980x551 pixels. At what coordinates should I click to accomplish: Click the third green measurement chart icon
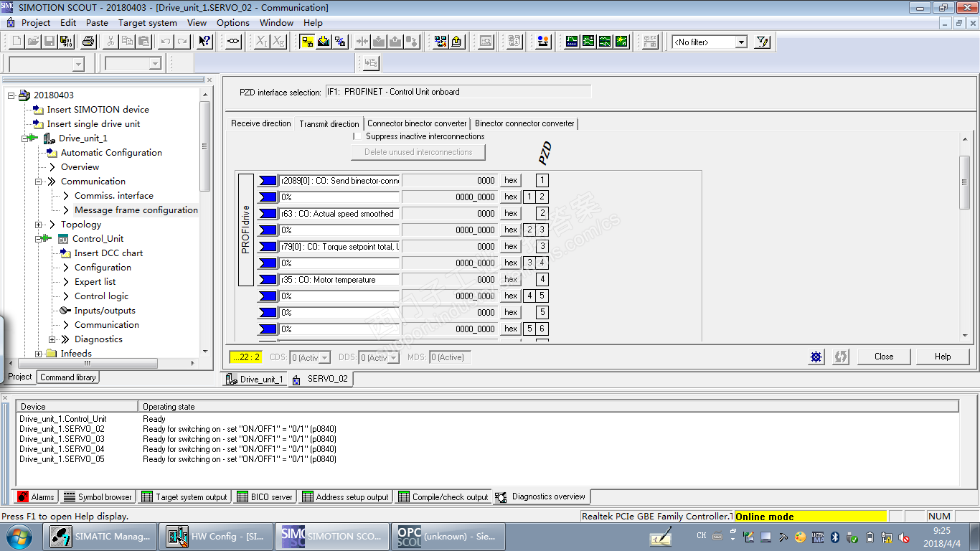coord(605,42)
